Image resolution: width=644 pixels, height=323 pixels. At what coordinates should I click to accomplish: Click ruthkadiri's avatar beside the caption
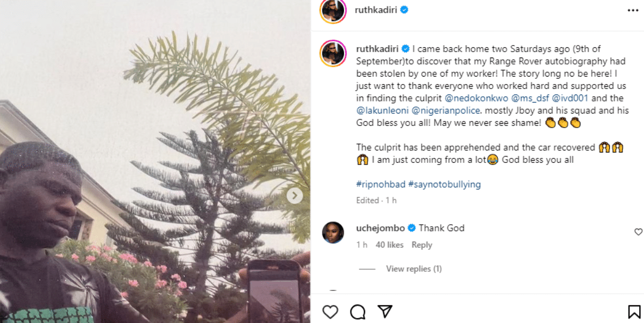333,53
